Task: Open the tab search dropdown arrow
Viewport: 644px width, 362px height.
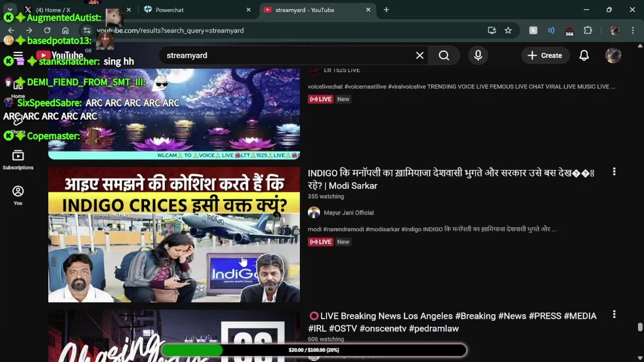Action: [10, 10]
